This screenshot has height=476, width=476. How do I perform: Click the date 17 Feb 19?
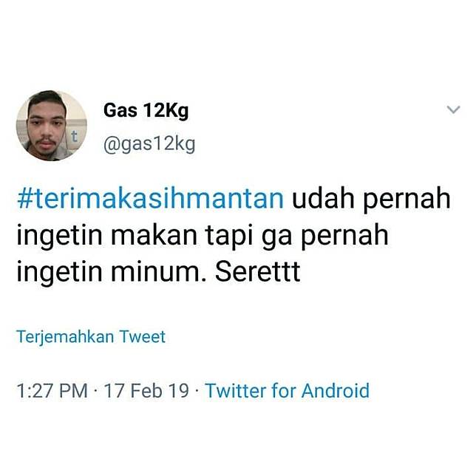click(146, 390)
